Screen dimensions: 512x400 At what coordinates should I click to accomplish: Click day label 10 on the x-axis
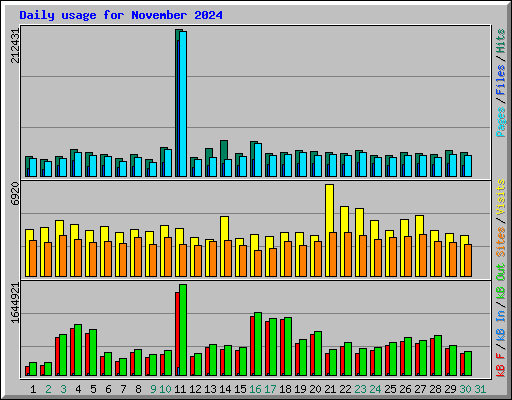click(x=165, y=389)
